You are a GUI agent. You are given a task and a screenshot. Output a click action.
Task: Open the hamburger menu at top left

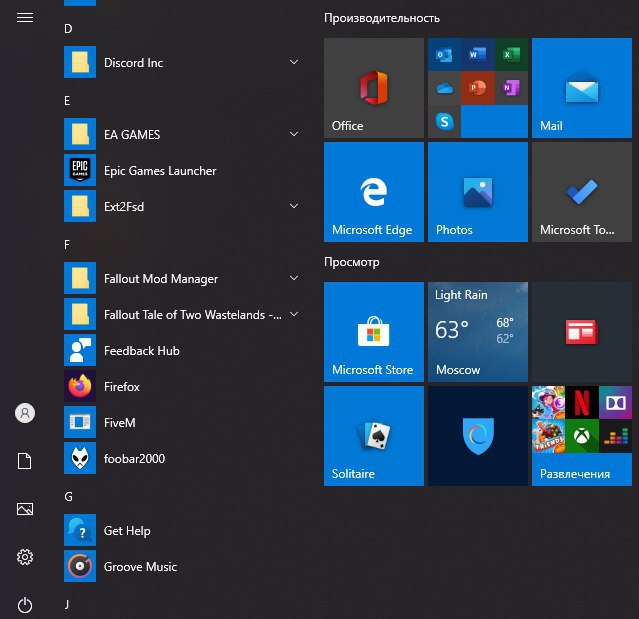point(25,18)
